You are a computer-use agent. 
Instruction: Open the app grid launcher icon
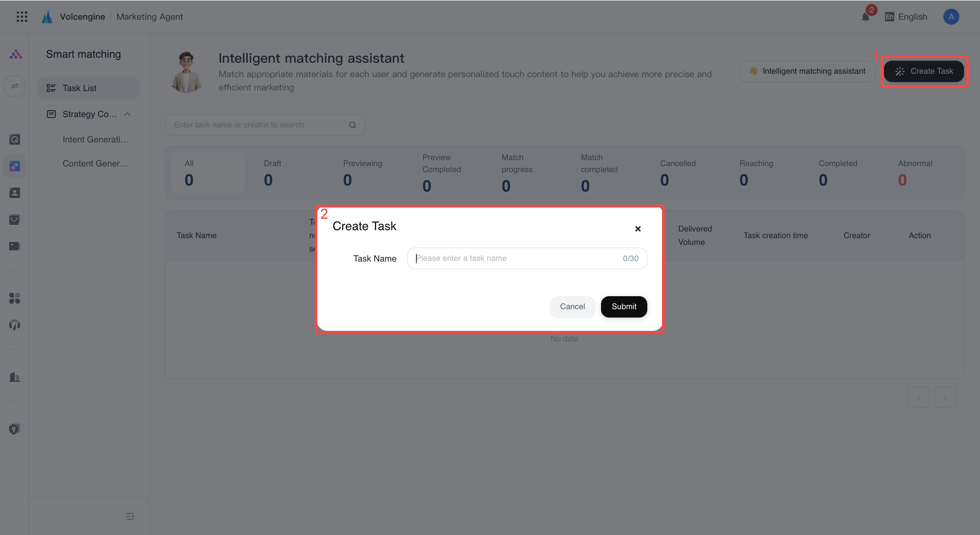point(22,17)
